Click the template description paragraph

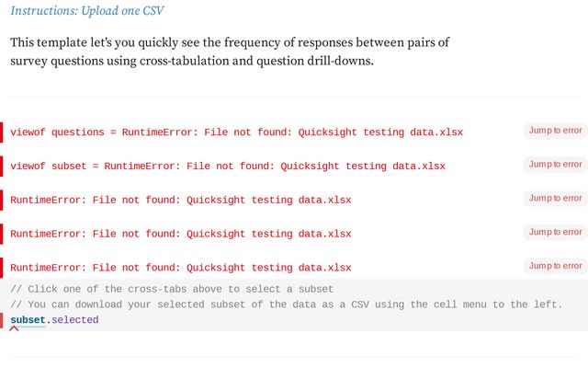pos(230,52)
